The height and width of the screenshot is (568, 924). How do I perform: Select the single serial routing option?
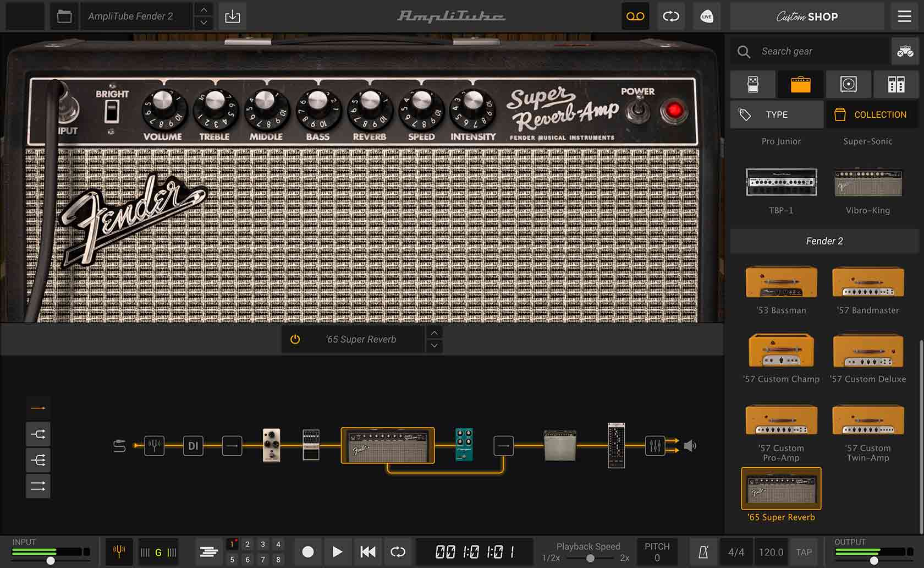(38, 408)
